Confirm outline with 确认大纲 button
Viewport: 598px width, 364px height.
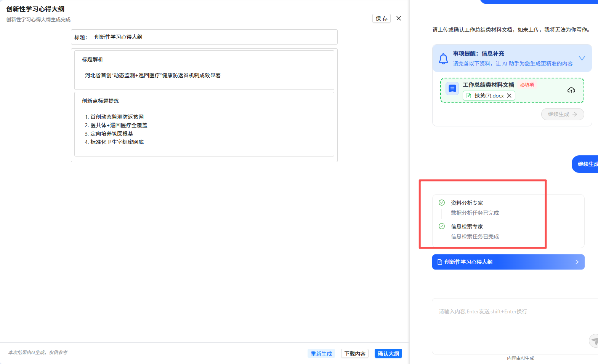tap(388, 354)
